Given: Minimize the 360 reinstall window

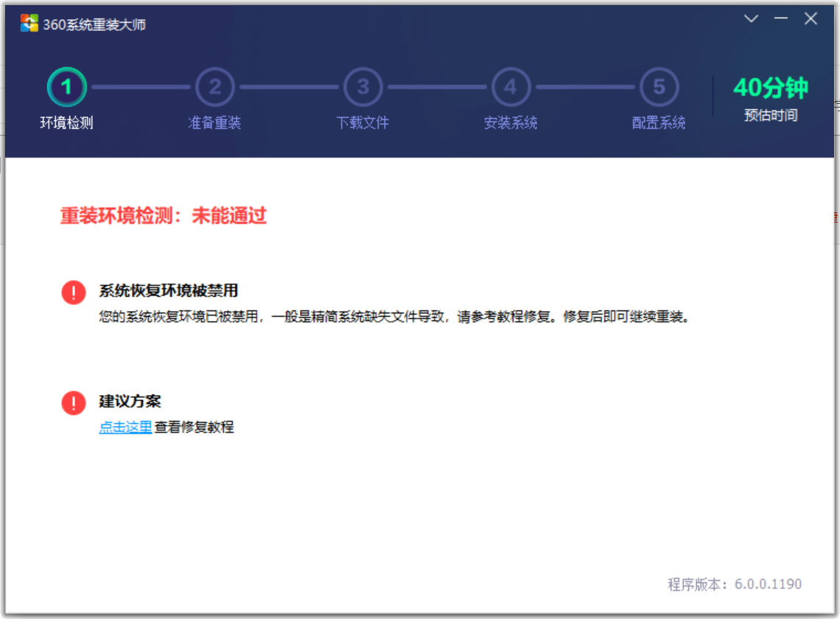Looking at the screenshot, I should 781,19.
